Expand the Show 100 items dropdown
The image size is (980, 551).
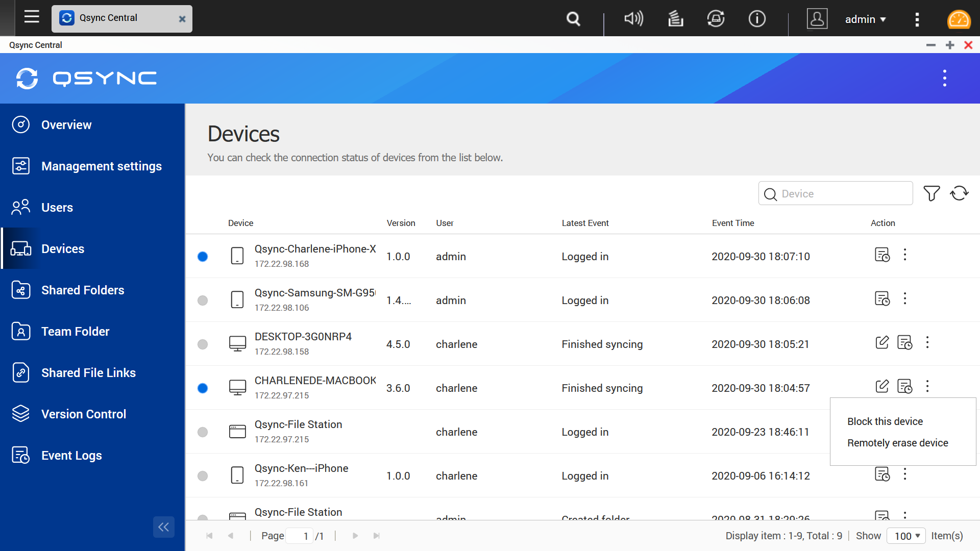pos(906,536)
